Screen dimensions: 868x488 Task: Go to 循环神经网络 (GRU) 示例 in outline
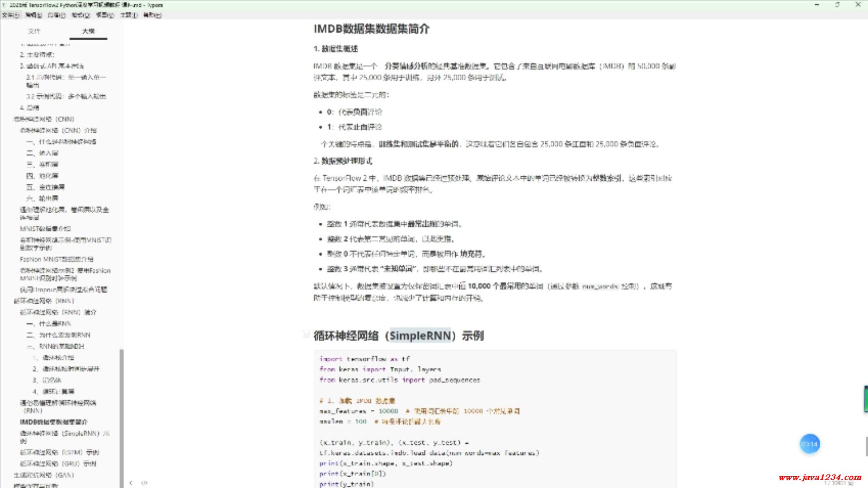click(x=58, y=464)
